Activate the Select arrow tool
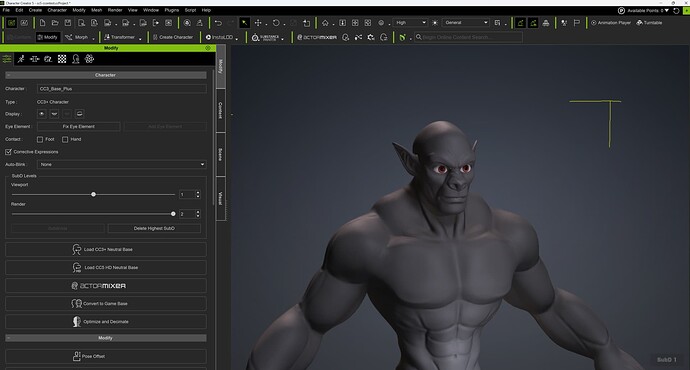690x370 pixels. [x=244, y=22]
